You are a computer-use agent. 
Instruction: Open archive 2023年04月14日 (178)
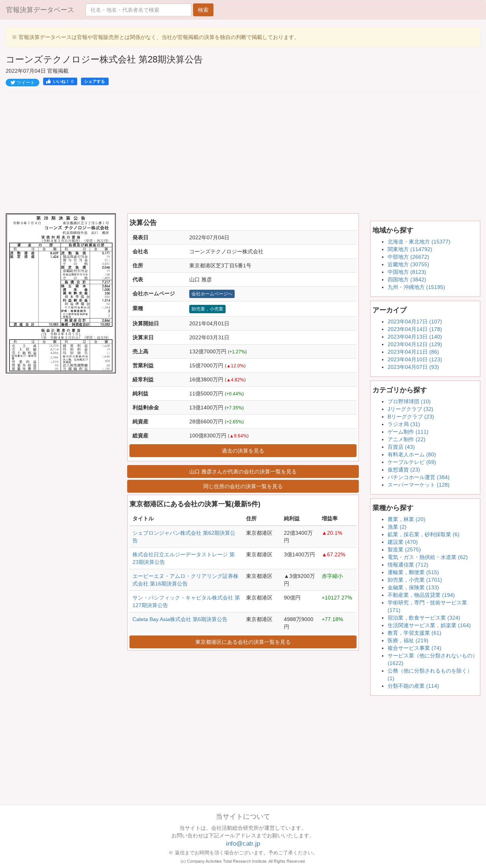(x=414, y=329)
